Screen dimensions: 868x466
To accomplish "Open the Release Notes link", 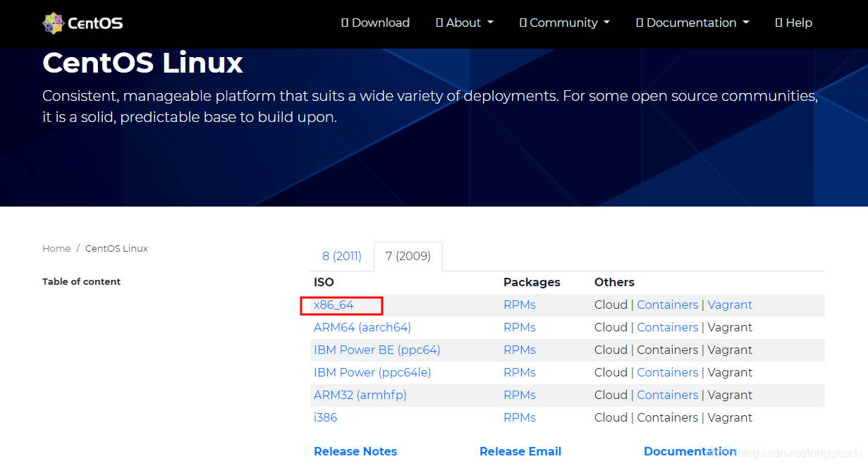I will click(355, 451).
